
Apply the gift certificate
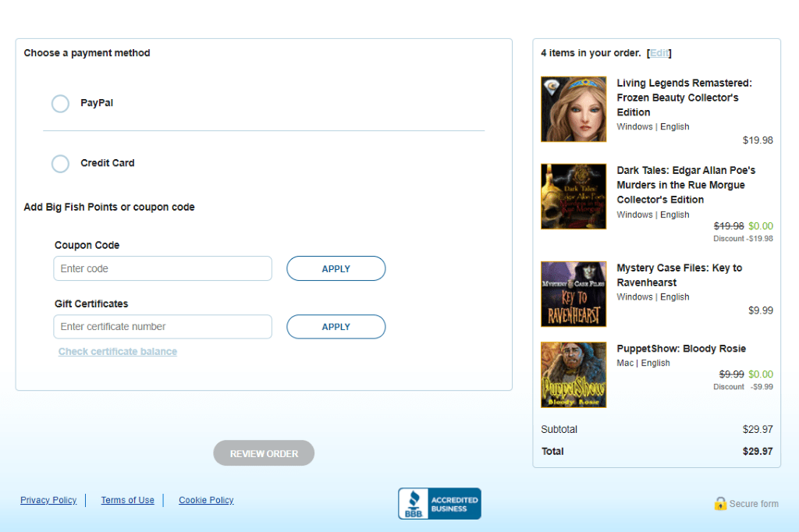tap(336, 327)
